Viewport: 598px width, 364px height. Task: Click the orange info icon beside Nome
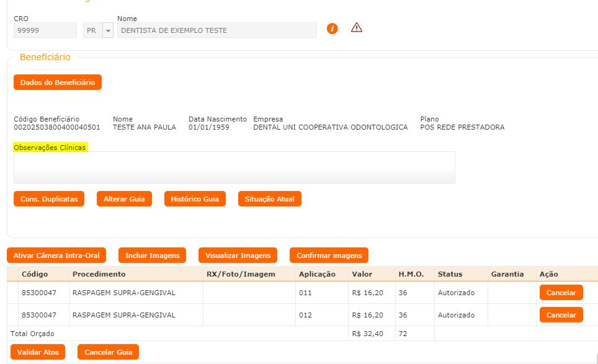tap(332, 29)
